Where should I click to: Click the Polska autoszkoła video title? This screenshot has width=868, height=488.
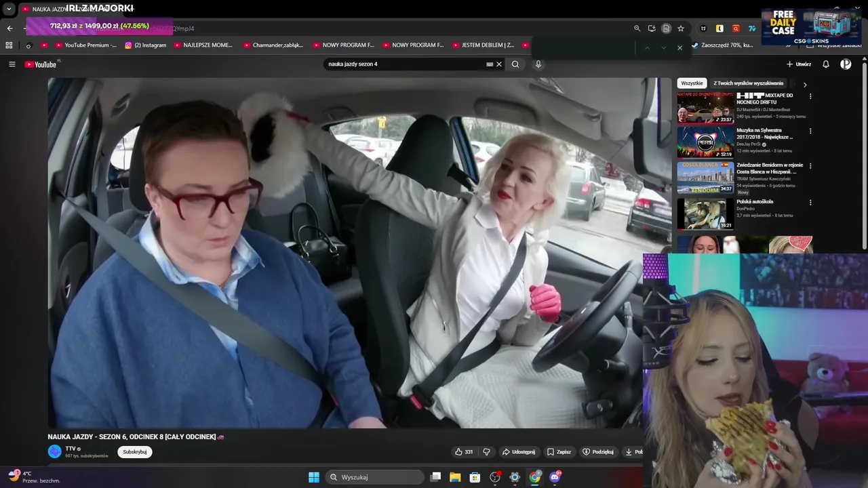755,202
